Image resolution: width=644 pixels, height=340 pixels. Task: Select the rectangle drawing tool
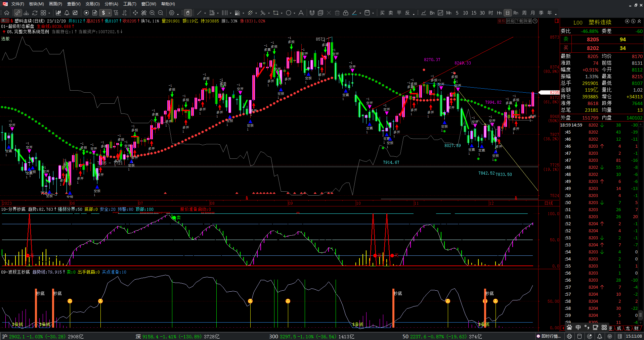tap(275, 13)
